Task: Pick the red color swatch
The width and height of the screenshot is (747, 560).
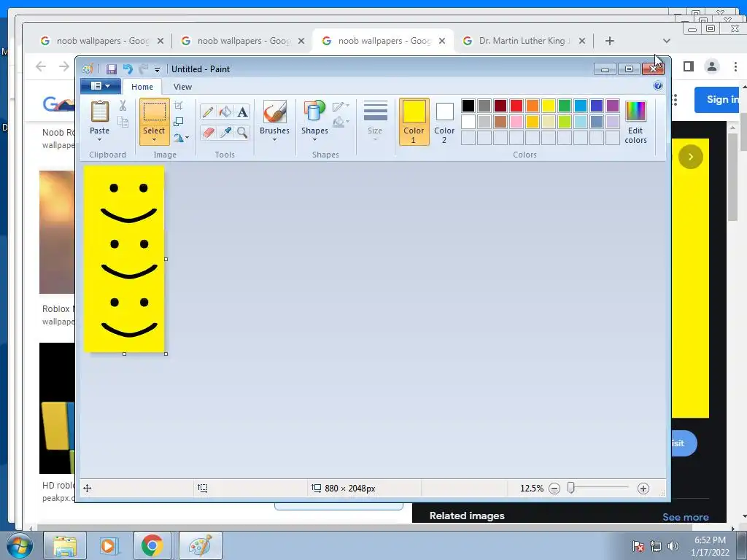Action: 516,106
